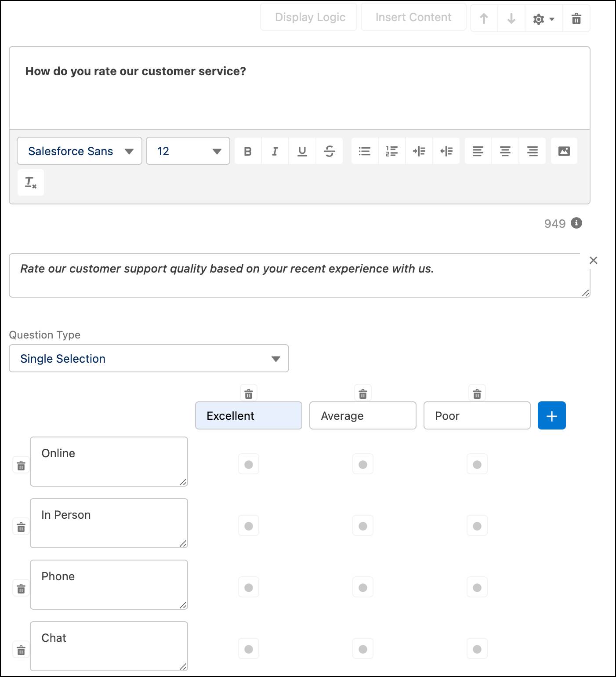
Task: Open Display Logic settings
Action: pyautogui.click(x=309, y=17)
